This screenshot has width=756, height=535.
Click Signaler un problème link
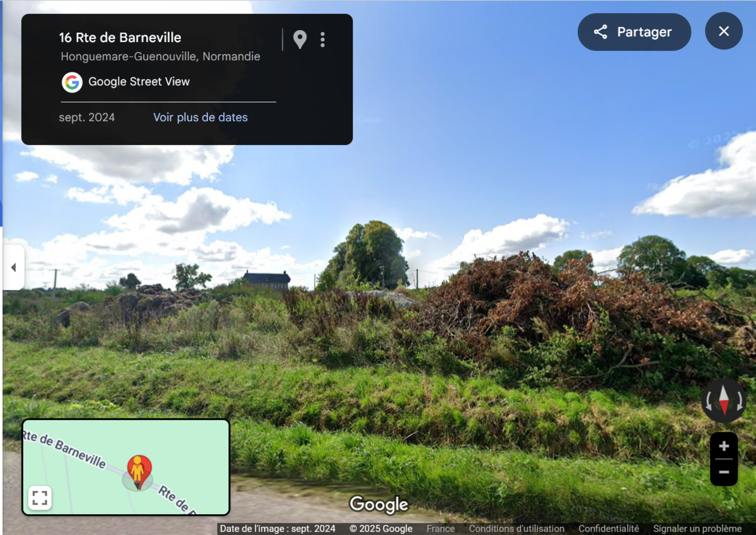click(x=697, y=528)
